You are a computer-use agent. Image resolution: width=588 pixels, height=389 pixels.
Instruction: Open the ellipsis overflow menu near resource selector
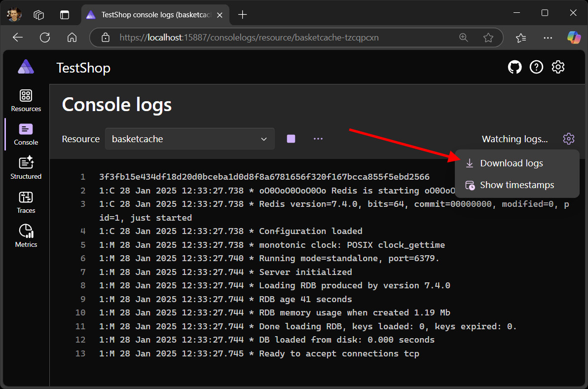tap(318, 139)
